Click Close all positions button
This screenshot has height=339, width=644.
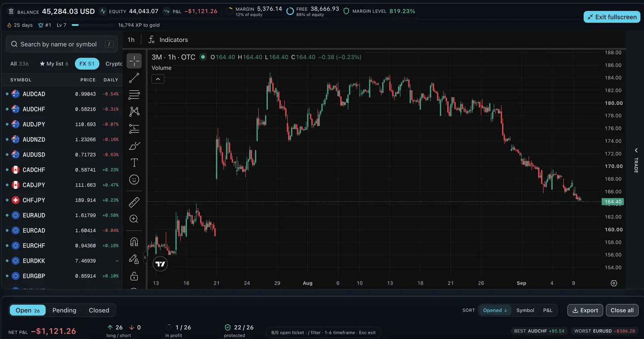[x=622, y=310]
